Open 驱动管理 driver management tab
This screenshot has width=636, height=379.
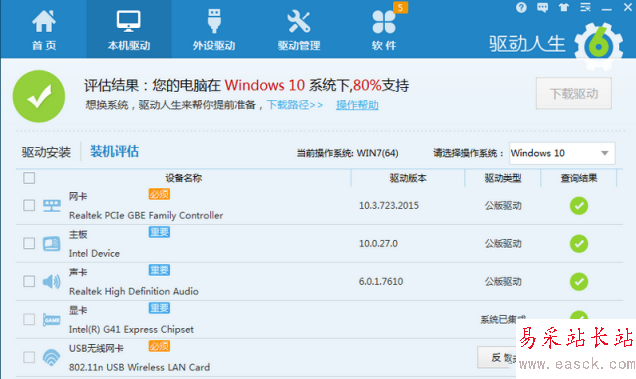coord(299,30)
